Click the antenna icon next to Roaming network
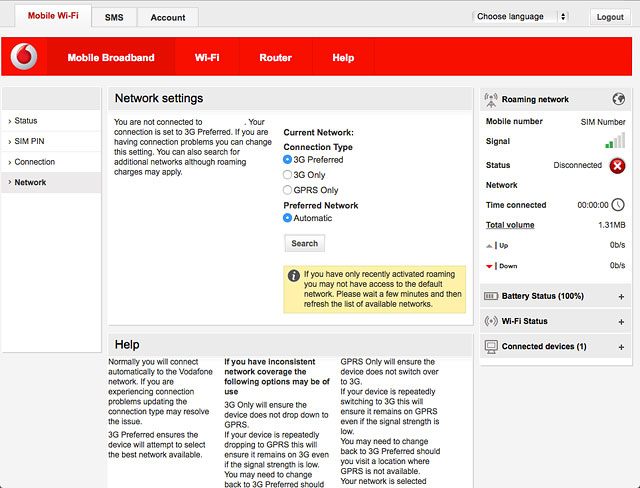Screen dimensions: 640x488 490,100
